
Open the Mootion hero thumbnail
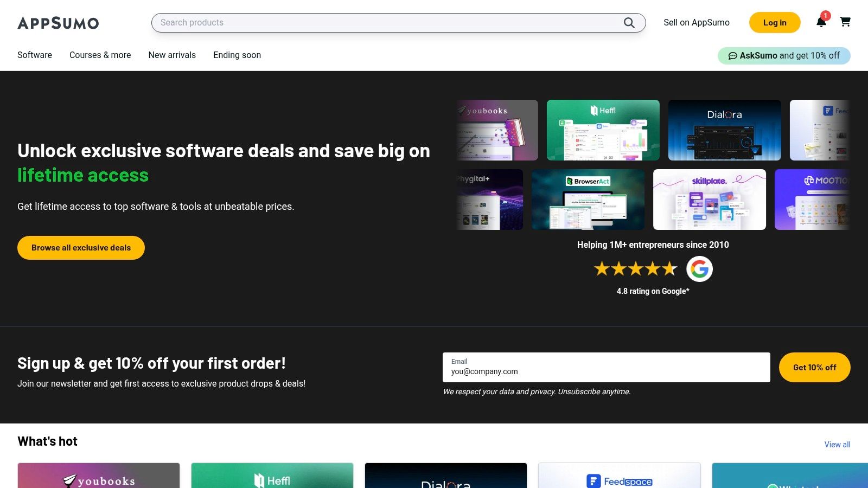pyautogui.click(x=812, y=200)
